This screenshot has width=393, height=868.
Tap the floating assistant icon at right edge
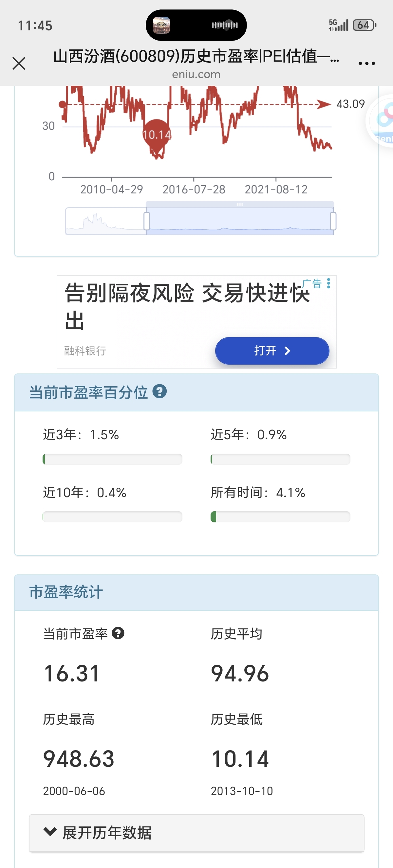383,121
